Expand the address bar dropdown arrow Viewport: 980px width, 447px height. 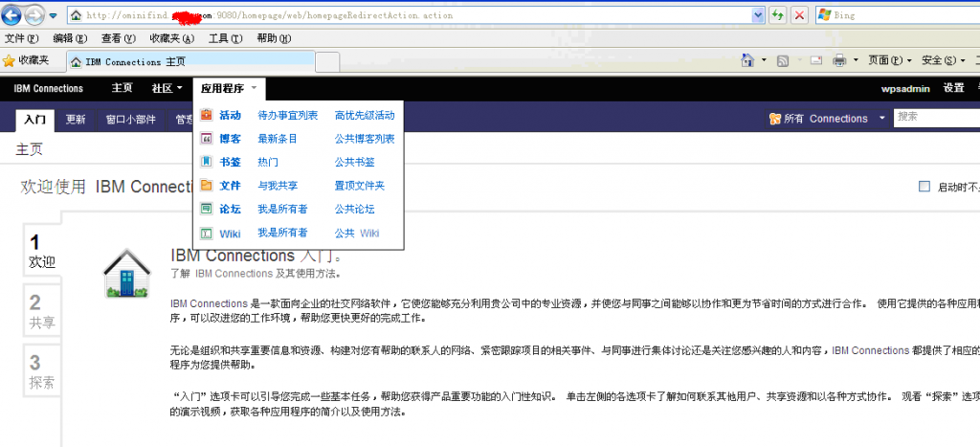[758, 15]
